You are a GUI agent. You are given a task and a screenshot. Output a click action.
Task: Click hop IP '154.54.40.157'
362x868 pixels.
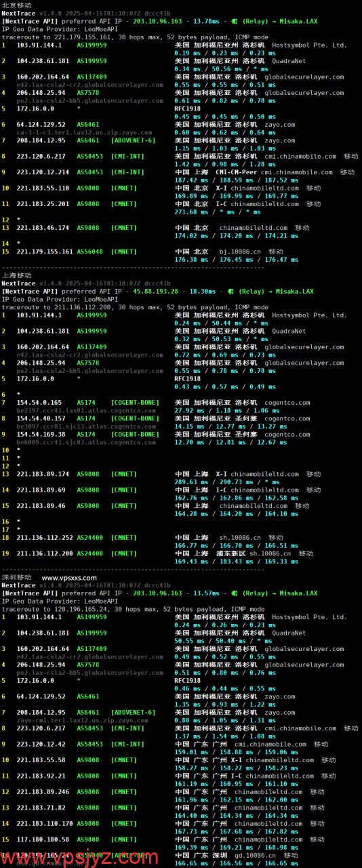(41, 418)
